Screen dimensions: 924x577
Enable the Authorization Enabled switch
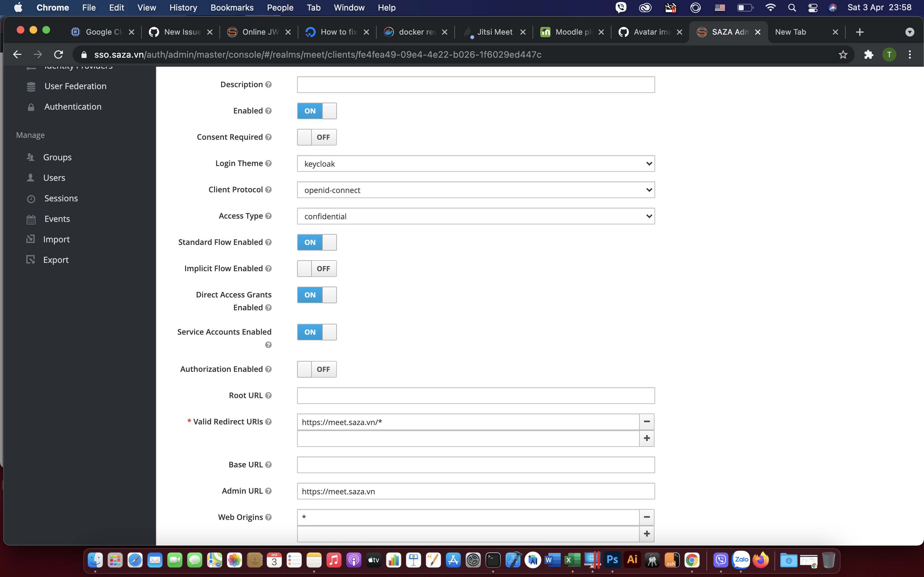[x=317, y=369]
